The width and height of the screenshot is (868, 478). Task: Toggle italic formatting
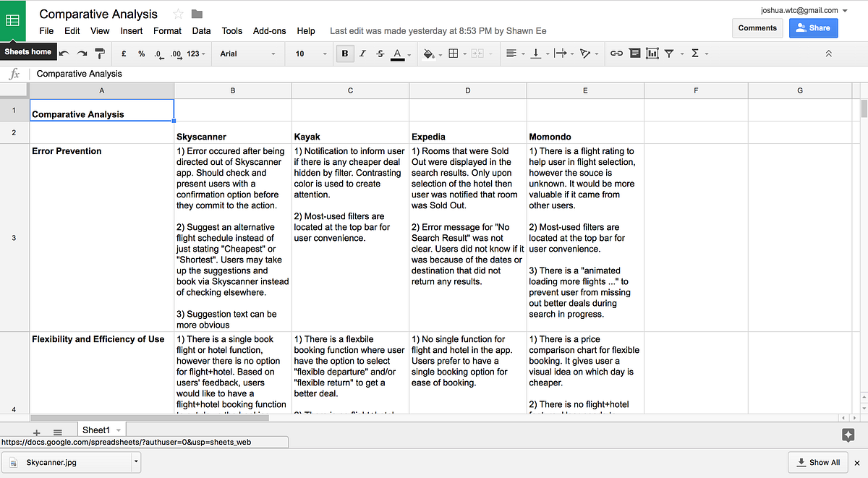point(362,54)
